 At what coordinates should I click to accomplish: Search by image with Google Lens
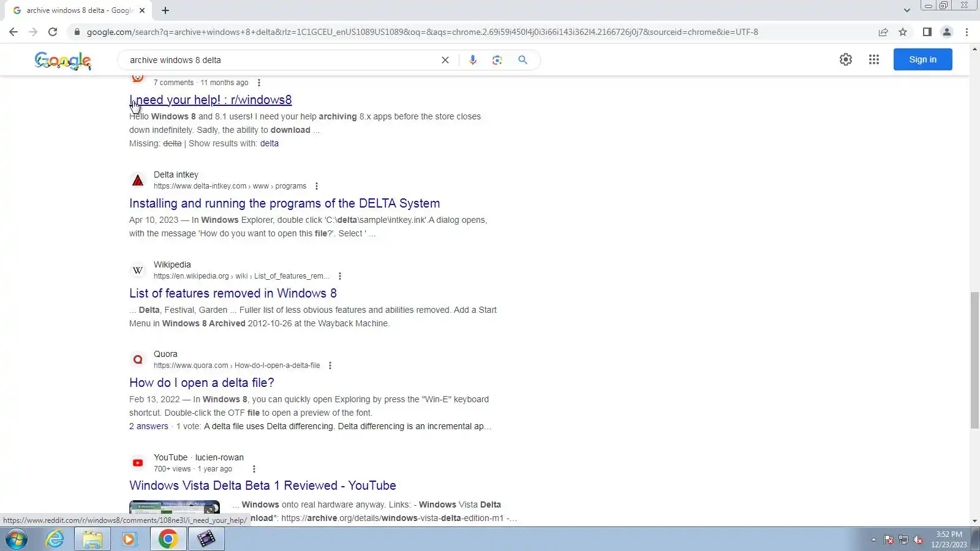(497, 60)
